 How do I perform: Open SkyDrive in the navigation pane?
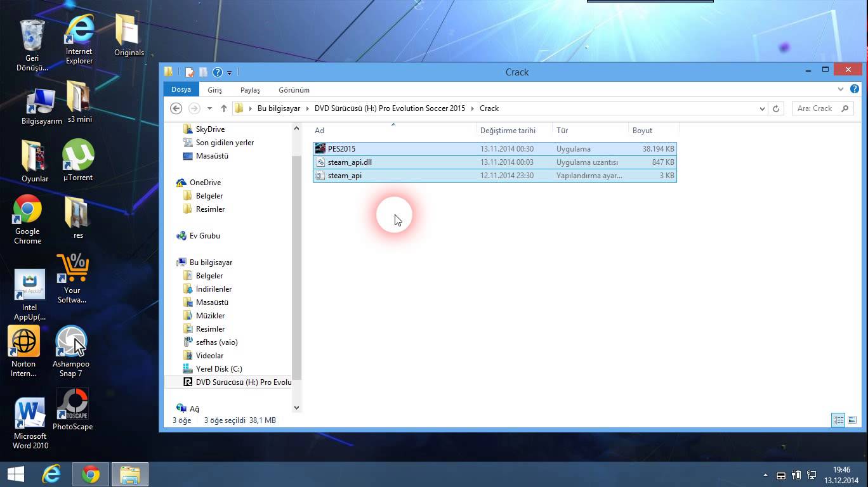click(x=210, y=129)
